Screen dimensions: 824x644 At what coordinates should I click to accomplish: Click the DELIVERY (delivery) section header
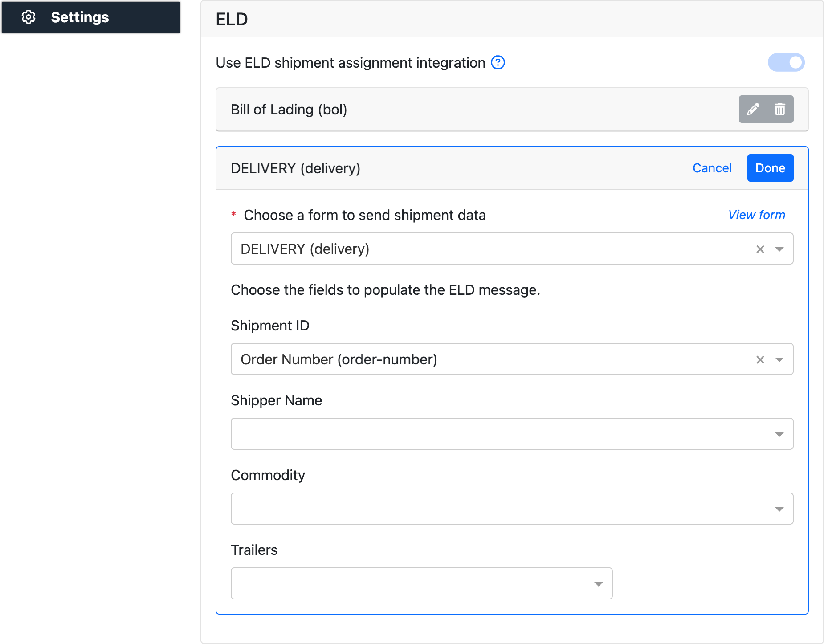296,168
